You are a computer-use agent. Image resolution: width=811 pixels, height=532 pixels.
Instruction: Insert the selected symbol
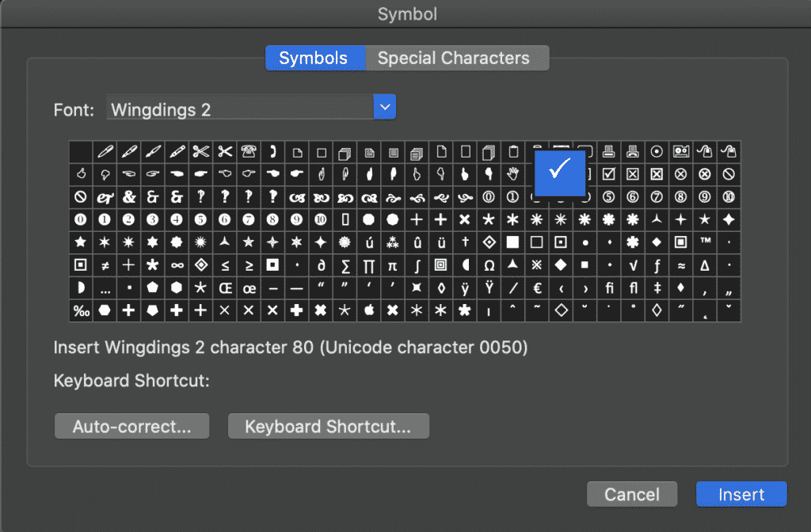coord(741,494)
